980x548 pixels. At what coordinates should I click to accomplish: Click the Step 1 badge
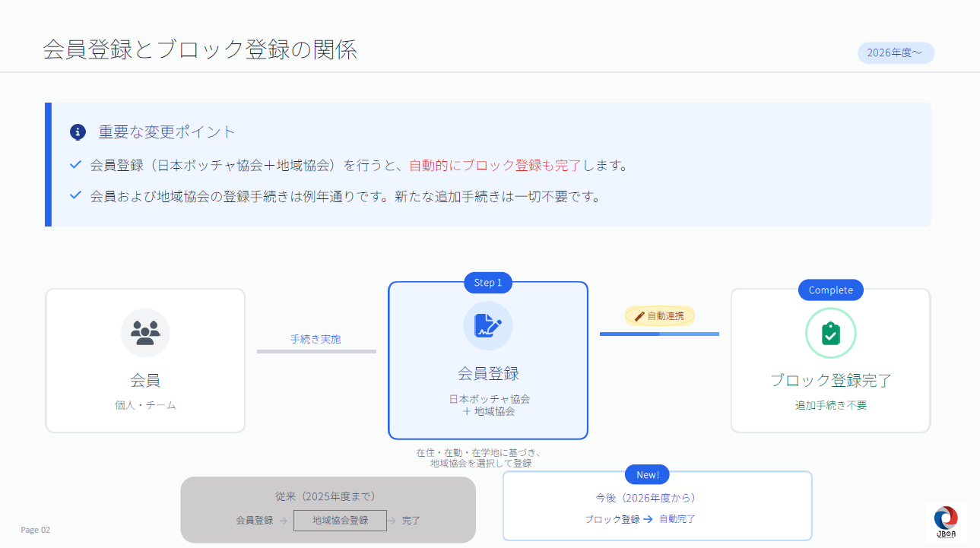tap(488, 283)
